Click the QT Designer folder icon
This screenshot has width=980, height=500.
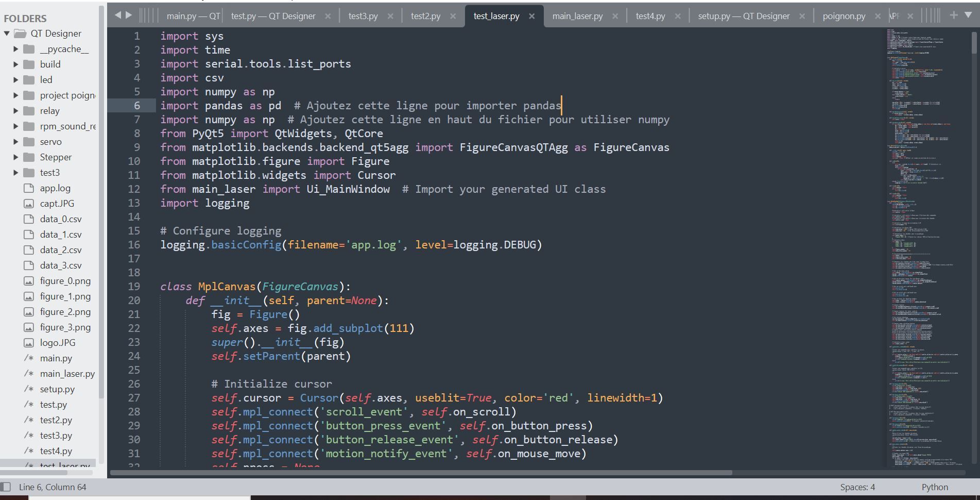click(x=20, y=34)
